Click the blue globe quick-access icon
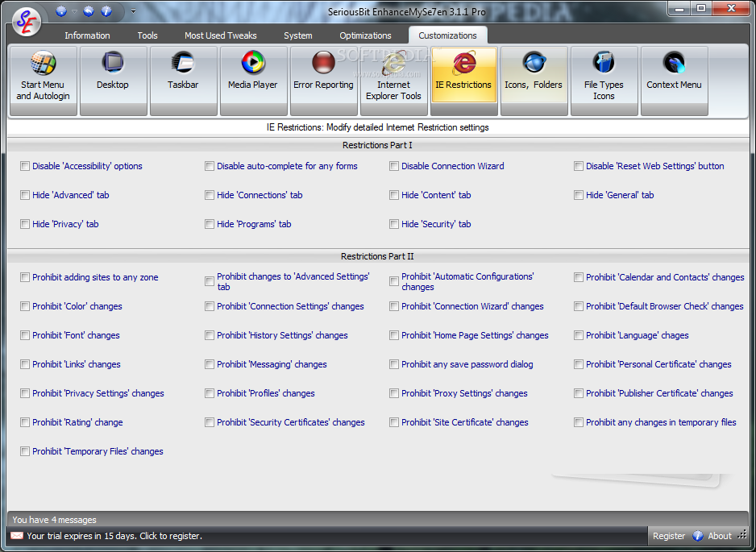Screen dimensions: 756x552 (x=61, y=11)
